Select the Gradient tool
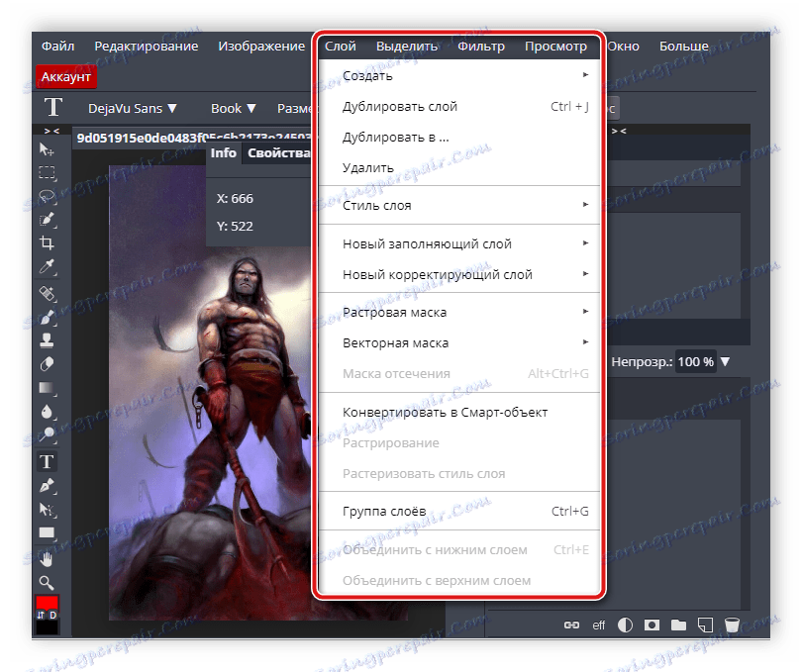 pos(48,388)
